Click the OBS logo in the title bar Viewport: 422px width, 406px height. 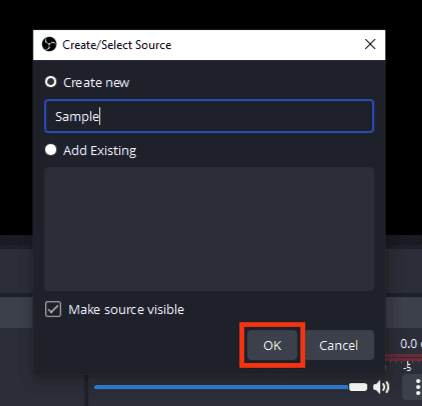point(49,44)
